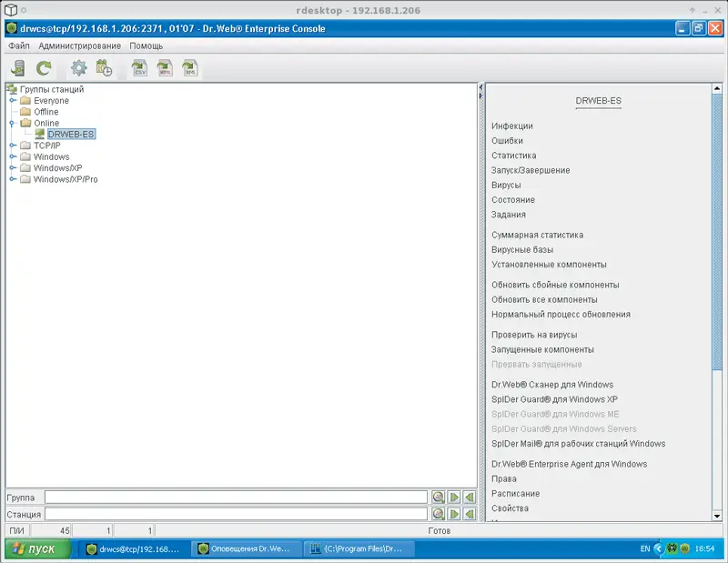Switch to C:\Program Files\Dr taskbar window
This screenshot has height=563, width=728.
[358, 548]
